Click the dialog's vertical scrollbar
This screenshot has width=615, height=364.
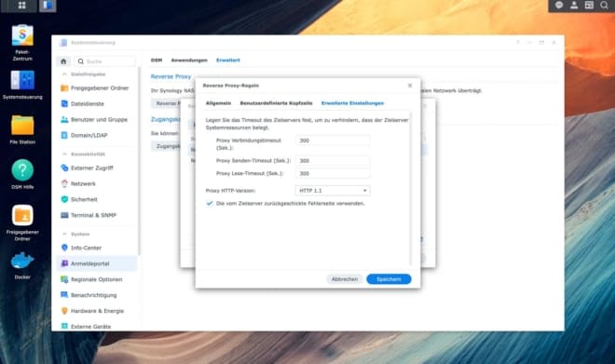411,188
